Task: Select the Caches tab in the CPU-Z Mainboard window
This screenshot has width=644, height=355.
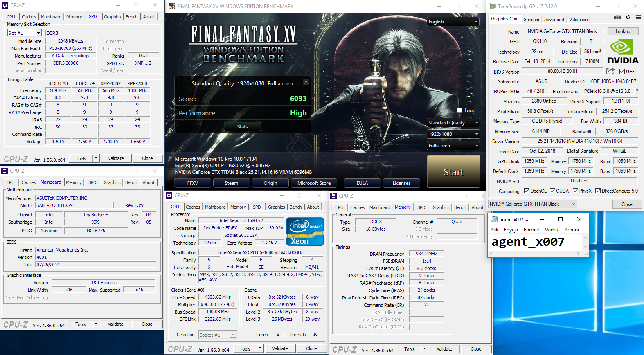Action: 28,182
